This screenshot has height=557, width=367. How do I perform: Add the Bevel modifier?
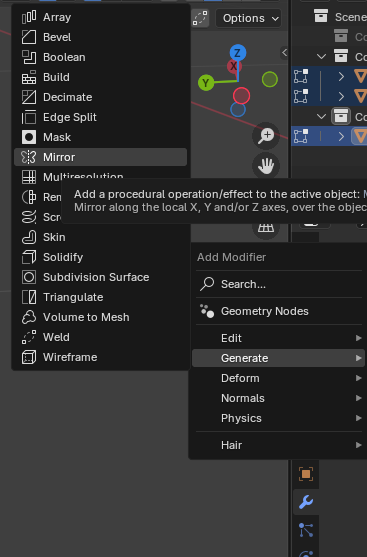coord(100,37)
